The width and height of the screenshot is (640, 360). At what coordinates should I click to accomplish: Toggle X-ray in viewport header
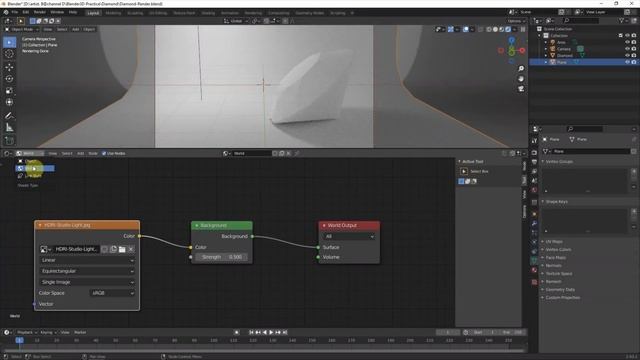pos(480,29)
